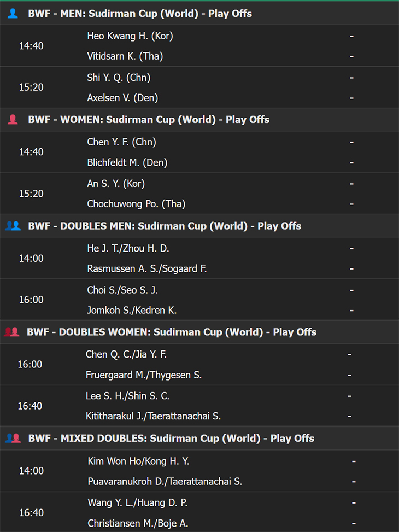This screenshot has height=532, width=399.
Task: Select An S. Y. (Kor) player name
Action: (x=116, y=184)
